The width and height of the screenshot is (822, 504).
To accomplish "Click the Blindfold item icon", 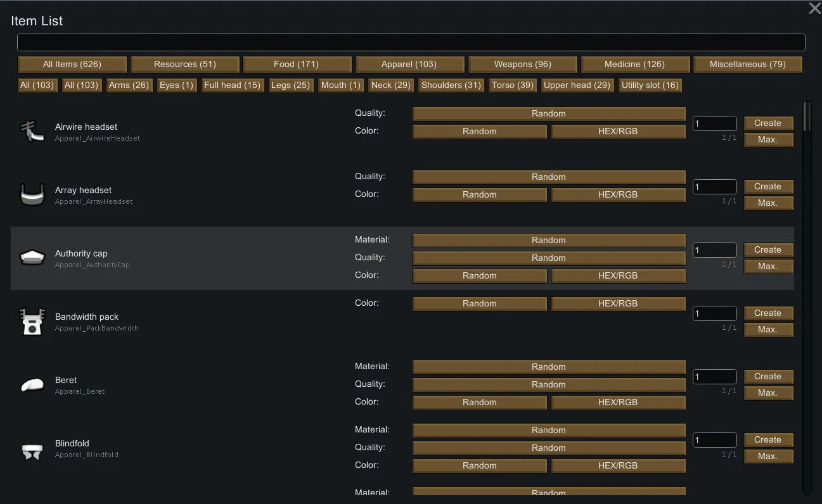I will [x=32, y=452].
